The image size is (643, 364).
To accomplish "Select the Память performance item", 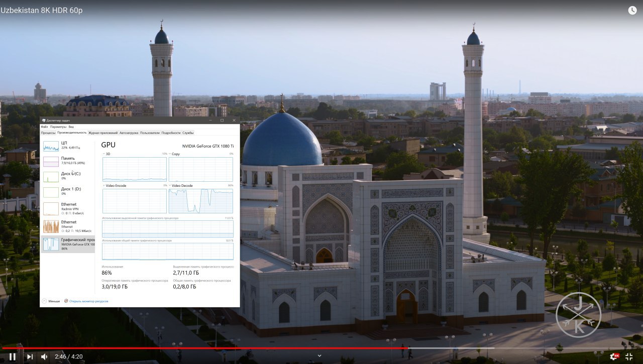I will click(x=67, y=161).
